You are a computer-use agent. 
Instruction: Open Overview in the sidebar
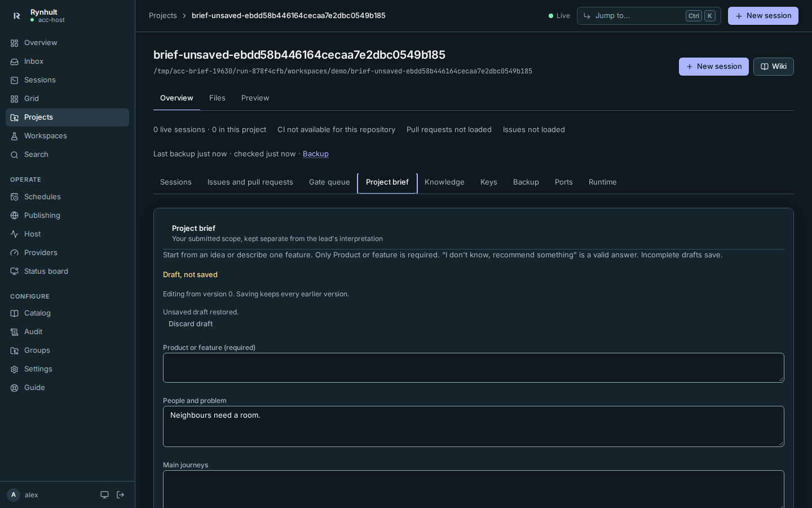[67, 43]
